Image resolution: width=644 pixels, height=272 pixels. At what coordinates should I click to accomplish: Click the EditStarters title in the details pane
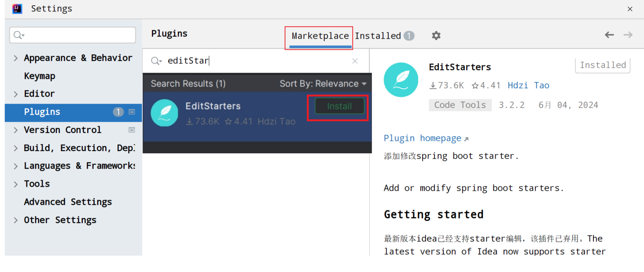(460, 67)
